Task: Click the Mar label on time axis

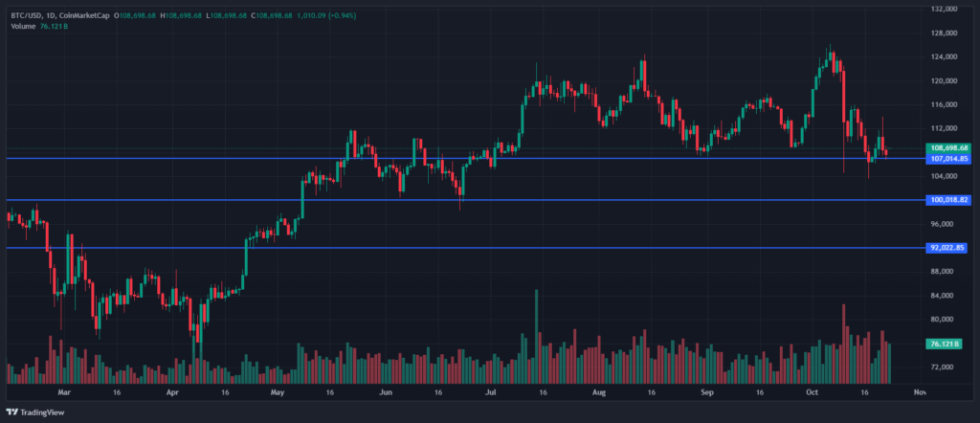Action: (x=64, y=392)
